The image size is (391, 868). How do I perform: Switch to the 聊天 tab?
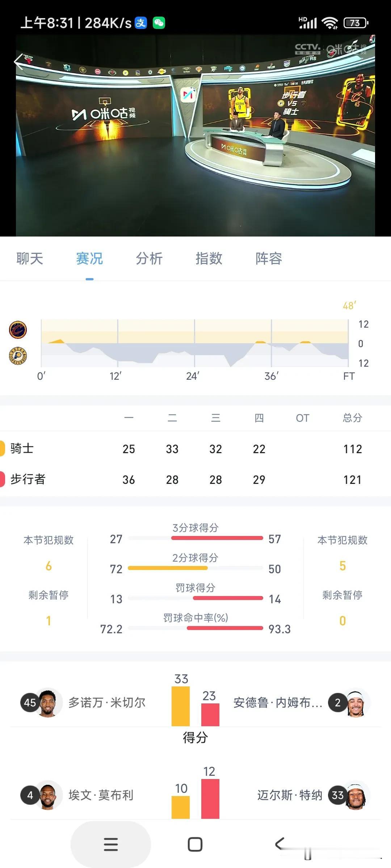(30, 259)
